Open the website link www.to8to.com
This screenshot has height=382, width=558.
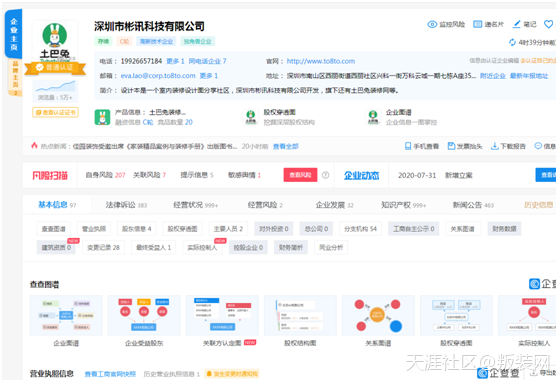(x=321, y=61)
